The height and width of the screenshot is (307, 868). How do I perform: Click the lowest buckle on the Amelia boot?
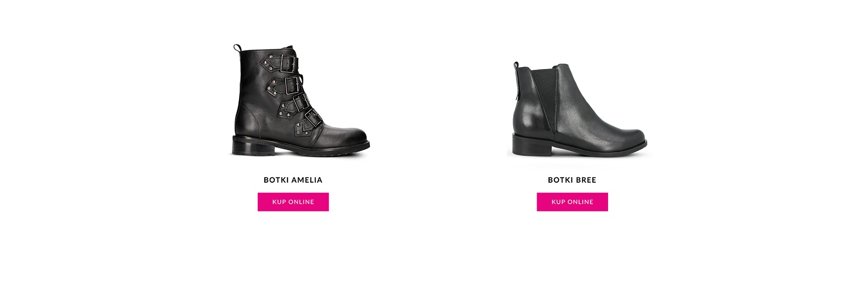point(313,118)
